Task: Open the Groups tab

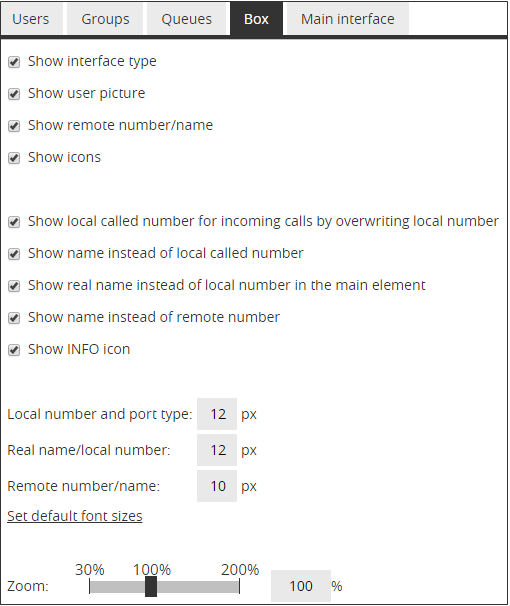Action: [x=105, y=19]
